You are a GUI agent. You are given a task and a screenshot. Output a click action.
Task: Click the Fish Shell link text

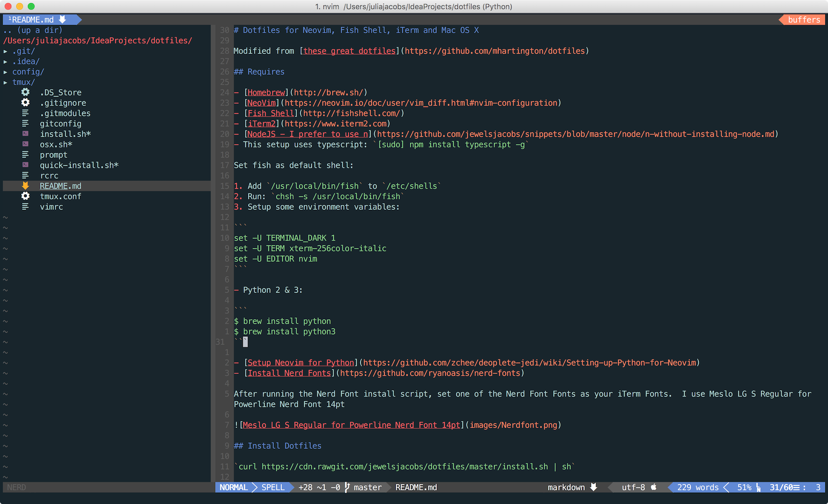pyautogui.click(x=271, y=113)
